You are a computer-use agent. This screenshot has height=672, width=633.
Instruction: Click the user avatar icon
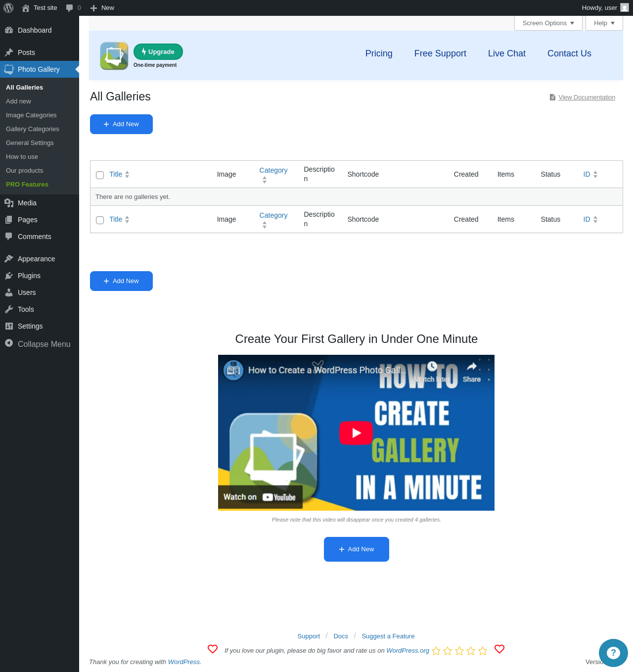(x=625, y=7)
